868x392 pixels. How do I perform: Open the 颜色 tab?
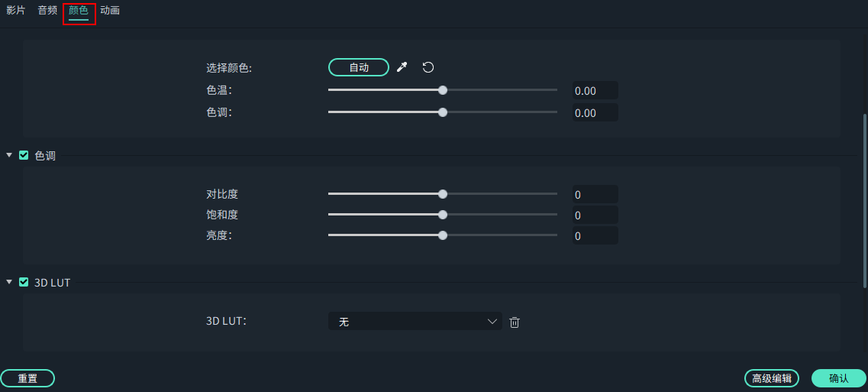point(79,11)
